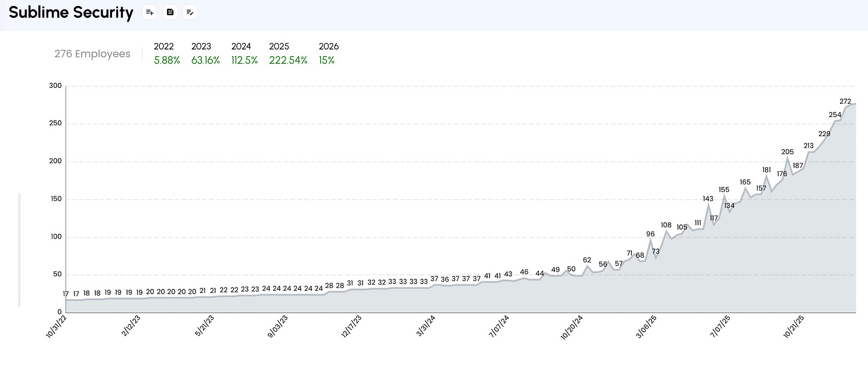
Task: Click the Sublime Security company title
Action: tap(71, 13)
